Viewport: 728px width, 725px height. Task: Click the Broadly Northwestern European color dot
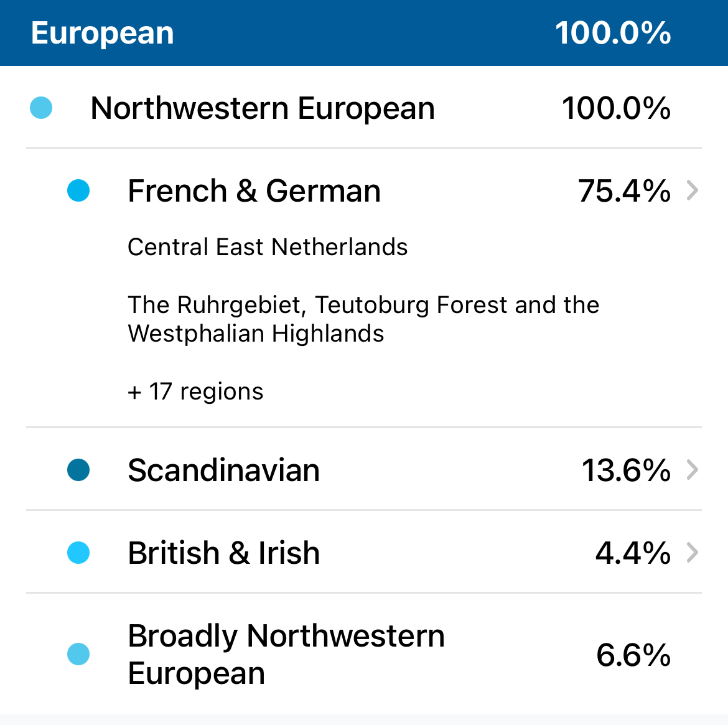click(78, 654)
